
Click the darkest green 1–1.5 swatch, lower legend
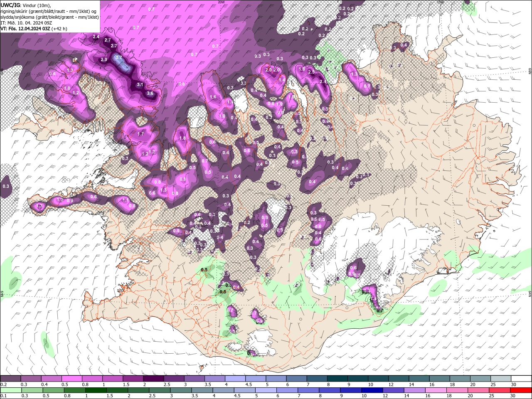(96, 390)
